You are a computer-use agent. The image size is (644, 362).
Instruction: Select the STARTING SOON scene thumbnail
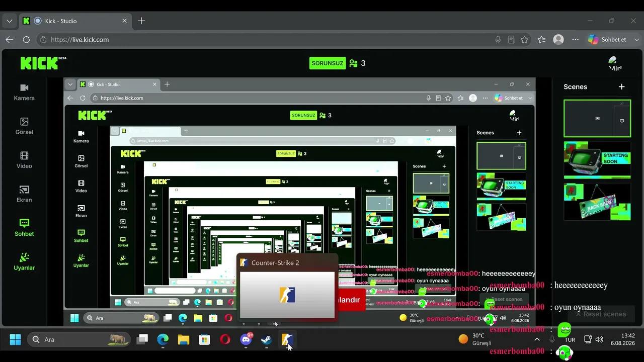(x=597, y=160)
